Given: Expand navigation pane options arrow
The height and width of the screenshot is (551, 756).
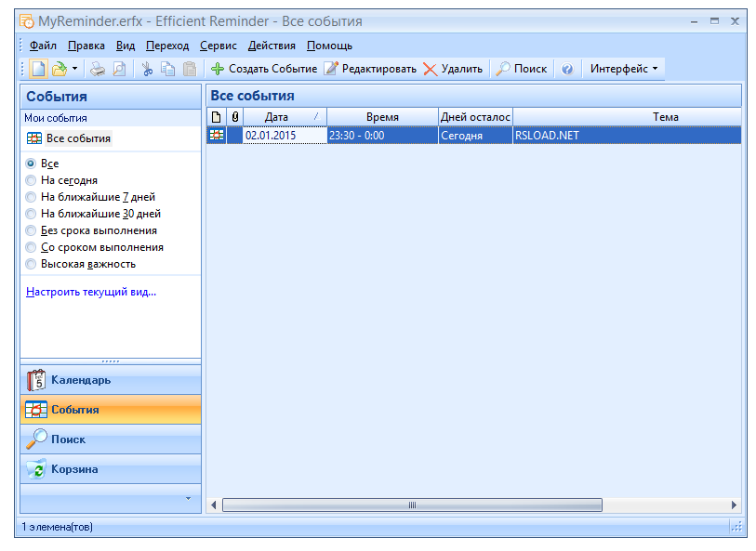Looking at the screenshot, I should tap(188, 499).
